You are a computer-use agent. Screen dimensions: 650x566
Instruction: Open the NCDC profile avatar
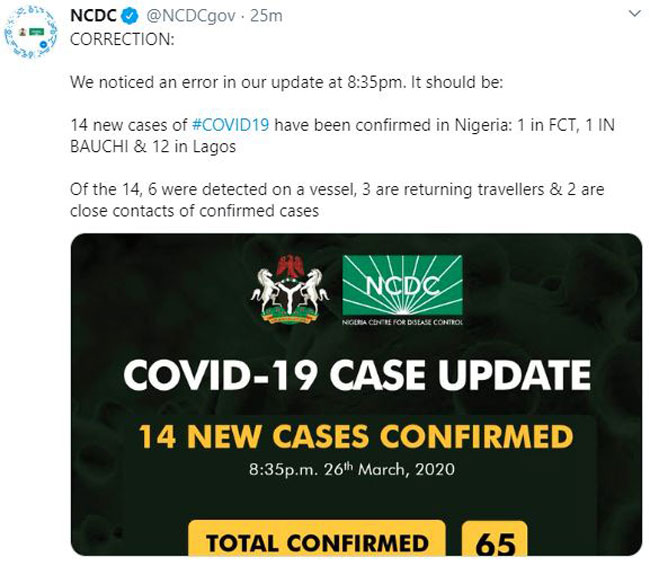coord(31,32)
